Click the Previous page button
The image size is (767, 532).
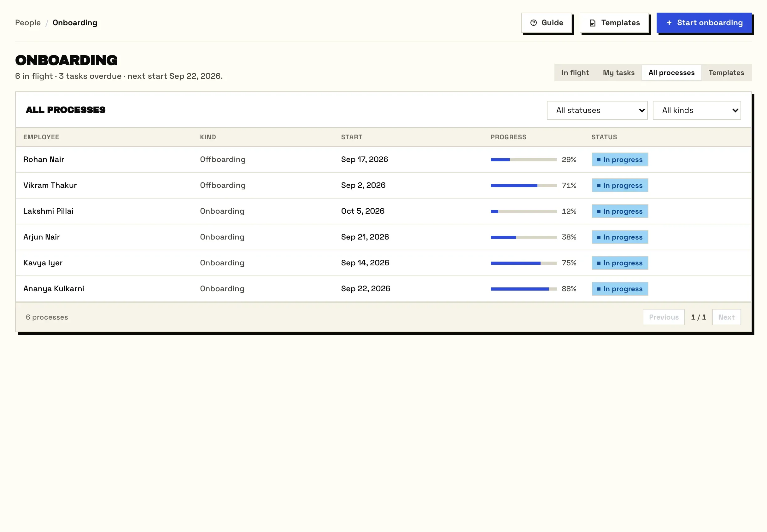tap(664, 317)
